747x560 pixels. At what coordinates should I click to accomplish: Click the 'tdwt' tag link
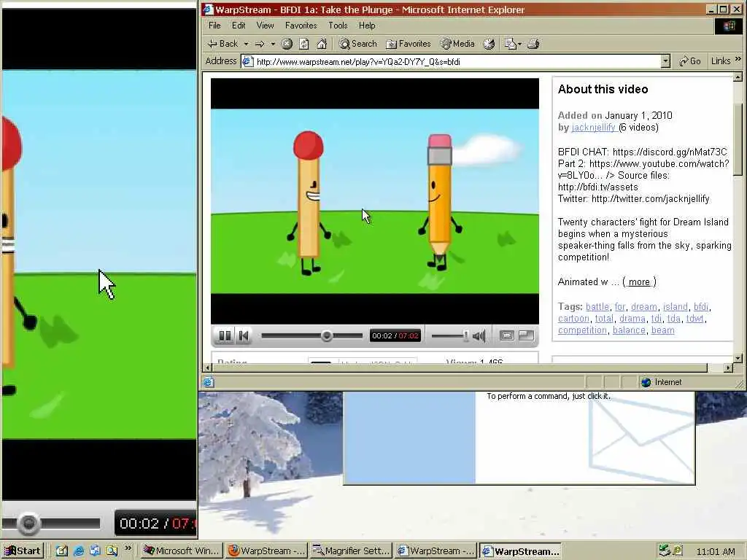[694, 319]
